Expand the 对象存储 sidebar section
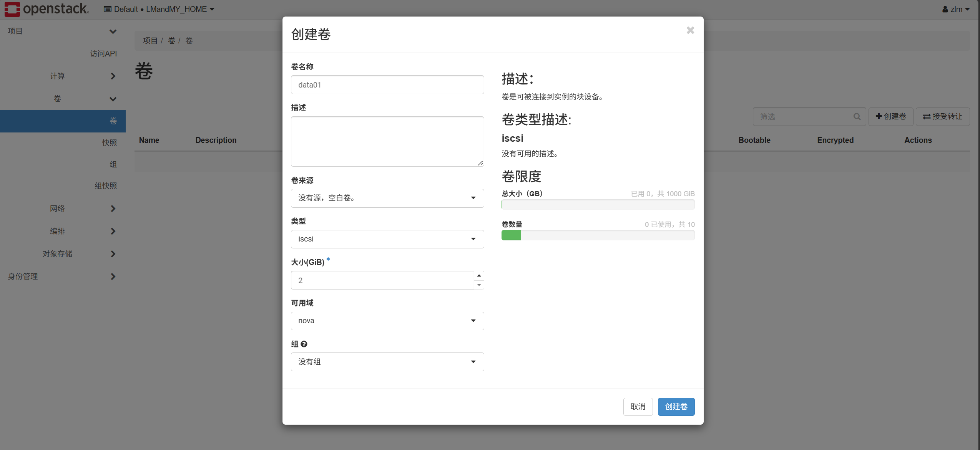980x450 pixels. click(63, 254)
